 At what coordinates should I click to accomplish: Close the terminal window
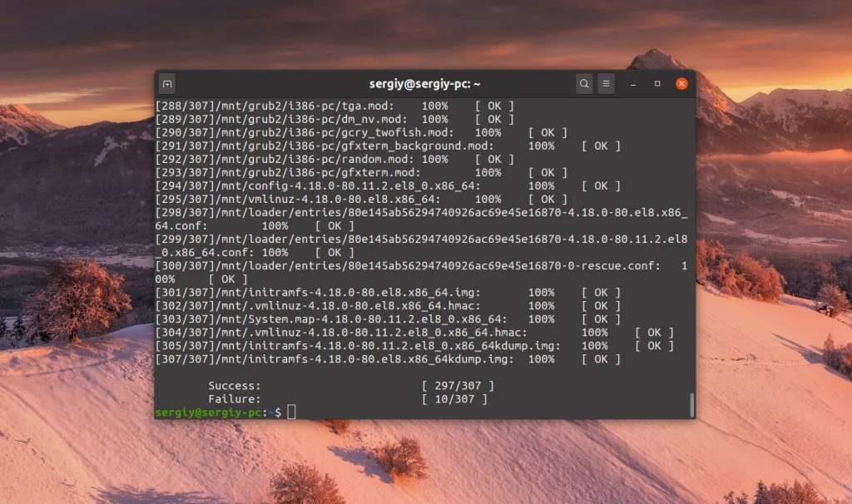click(x=681, y=83)
